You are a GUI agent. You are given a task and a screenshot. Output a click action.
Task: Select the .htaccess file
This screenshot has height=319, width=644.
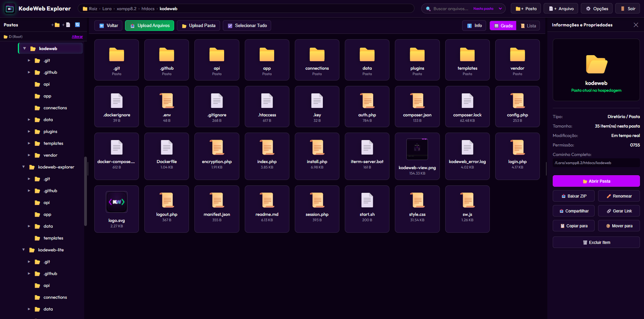pos(267,107)
